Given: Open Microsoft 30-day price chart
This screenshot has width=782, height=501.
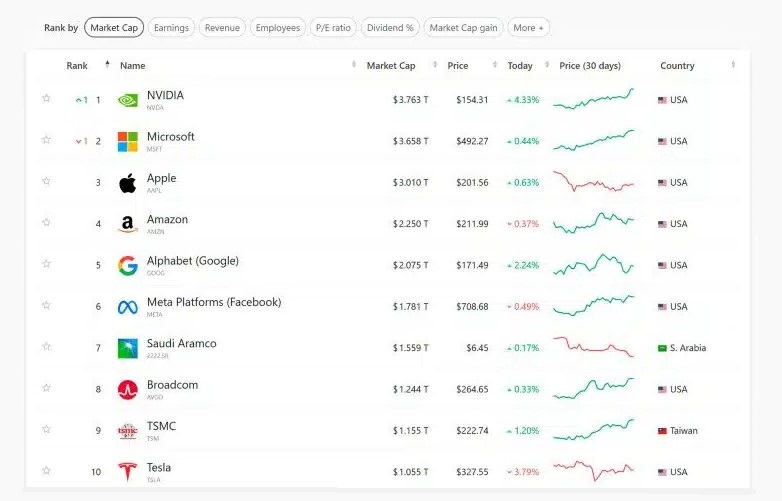Looking at the screenshot, I should [593, 140].
